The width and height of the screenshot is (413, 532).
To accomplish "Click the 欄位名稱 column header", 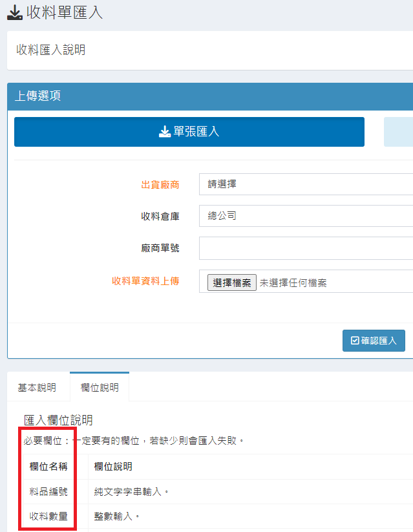I will pos(48,467).
